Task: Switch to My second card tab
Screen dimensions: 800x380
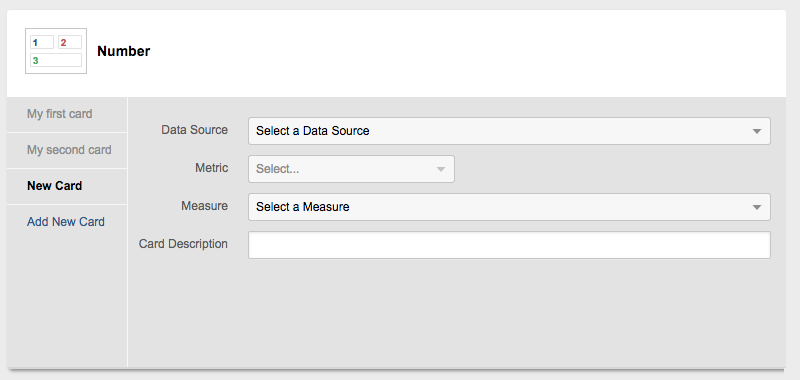Action: coord(67,150)
